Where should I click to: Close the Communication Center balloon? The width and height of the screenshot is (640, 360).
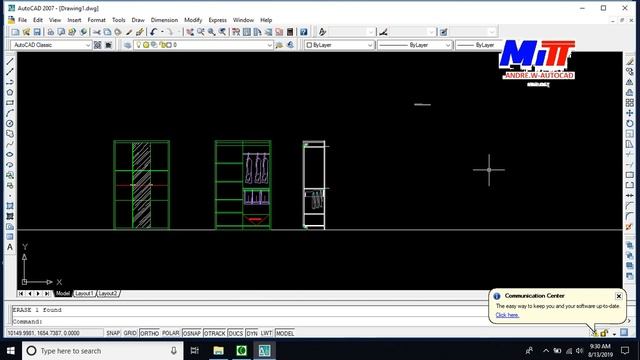point(619,296)
